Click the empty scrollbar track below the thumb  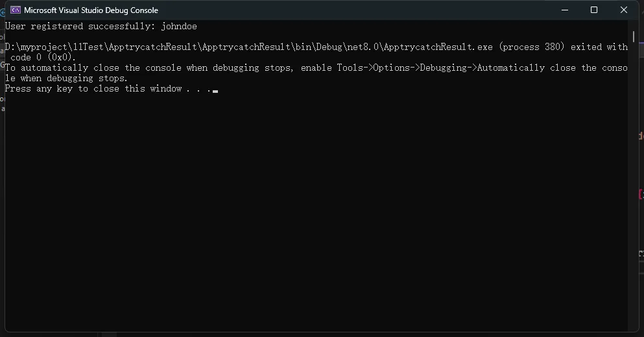point(634,185)
